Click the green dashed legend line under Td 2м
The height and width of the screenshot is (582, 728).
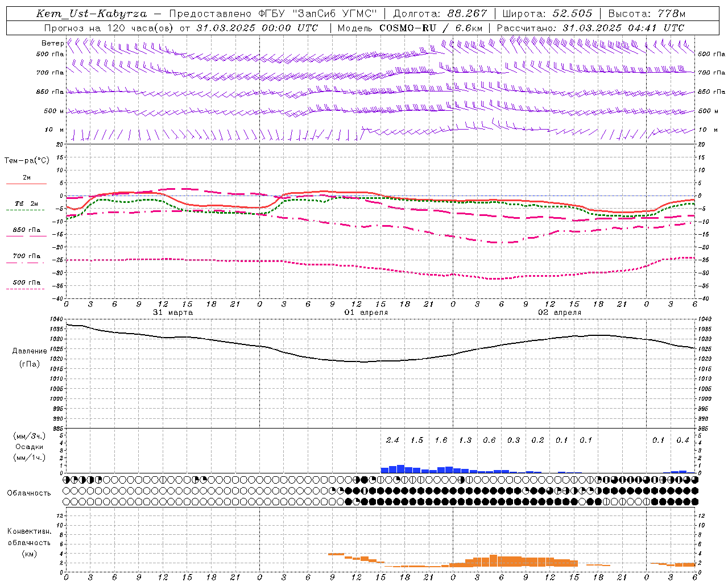[26, 210]
